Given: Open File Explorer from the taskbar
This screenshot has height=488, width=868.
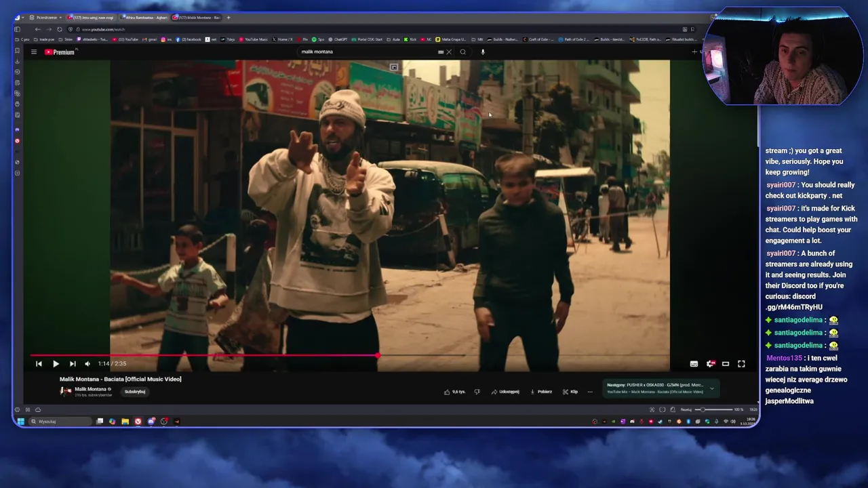Looking at the screenshot, I should point(125,422).
